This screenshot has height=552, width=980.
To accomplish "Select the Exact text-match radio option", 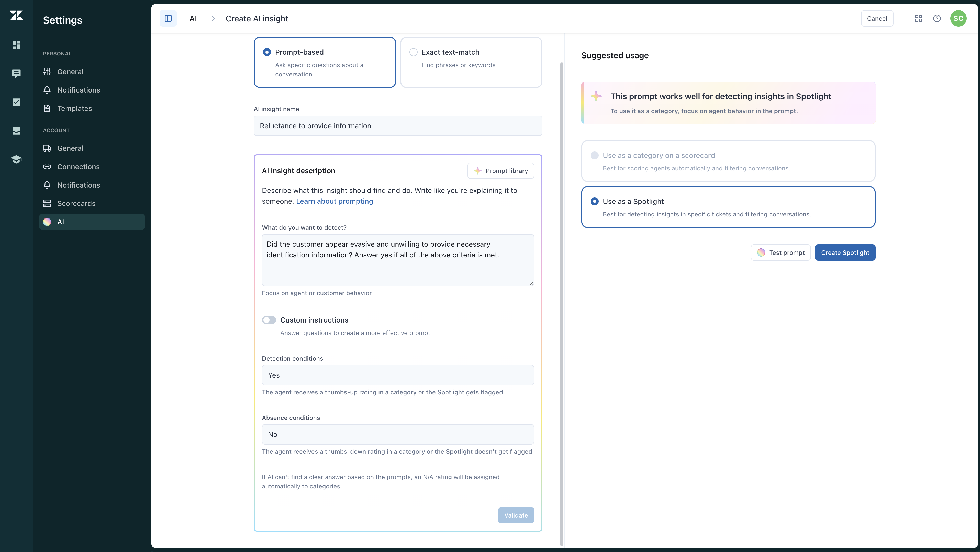I will click(414, 52).
